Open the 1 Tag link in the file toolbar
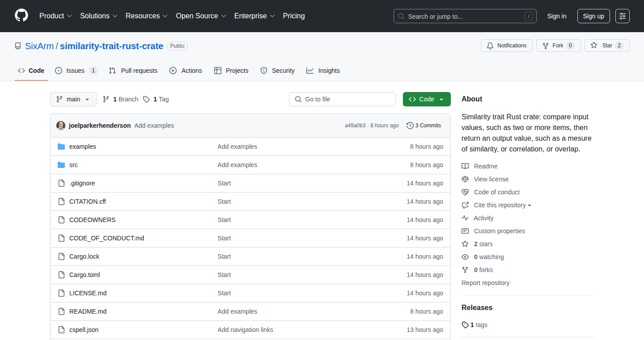Image resolution: width=644 pixels, height=340 pixels. click(156, 99)
